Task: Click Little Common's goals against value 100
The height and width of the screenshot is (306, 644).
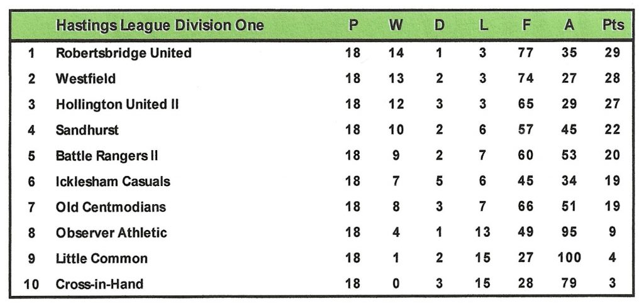Action: [x=569, y=258]
